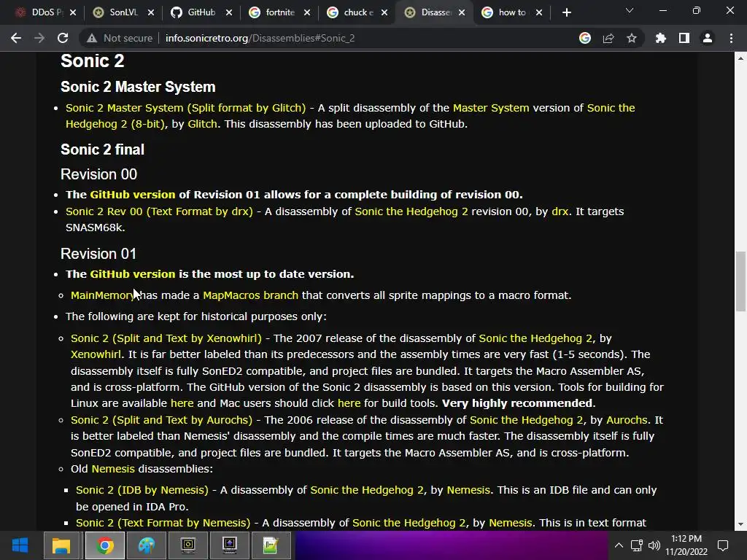Click the forward navigation arrow
The height and width of the screenshot is (560, 747).
(39, 38)
